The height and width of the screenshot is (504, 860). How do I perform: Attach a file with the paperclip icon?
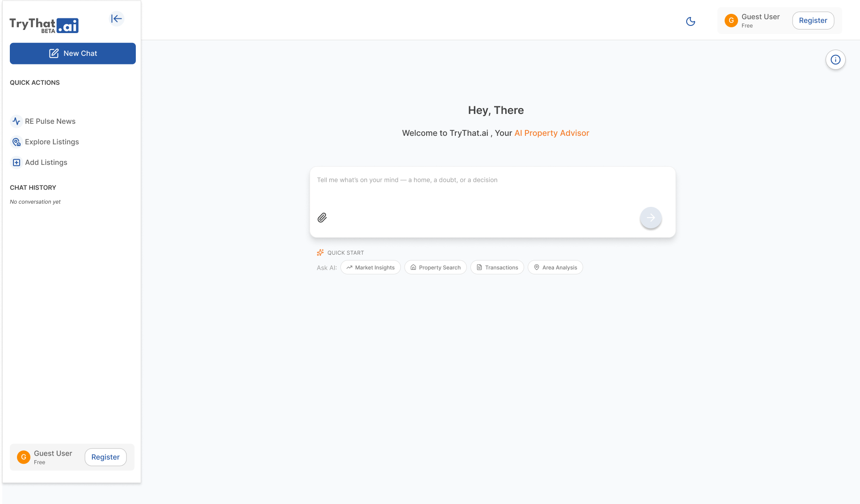[x=322, y=218]
